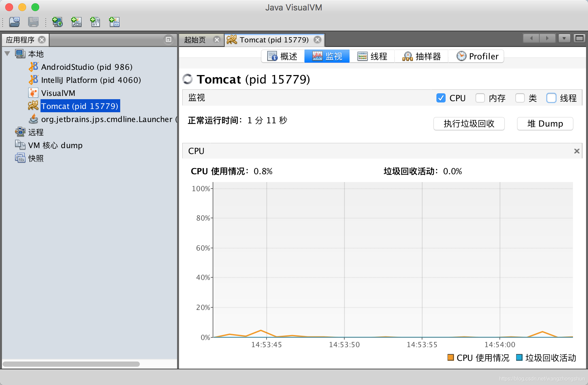Maximize the editor window area icon
588x385 pixels.
point(580,38)
